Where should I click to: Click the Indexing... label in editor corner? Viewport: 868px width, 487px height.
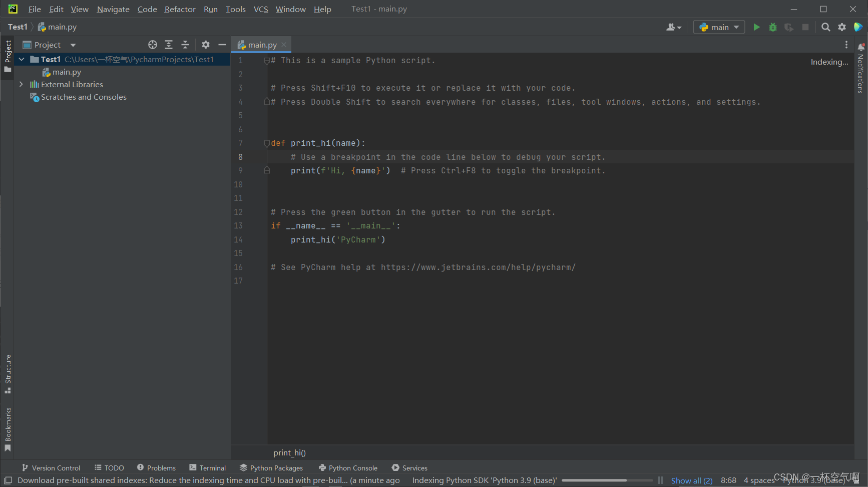[x=829, y=62]
